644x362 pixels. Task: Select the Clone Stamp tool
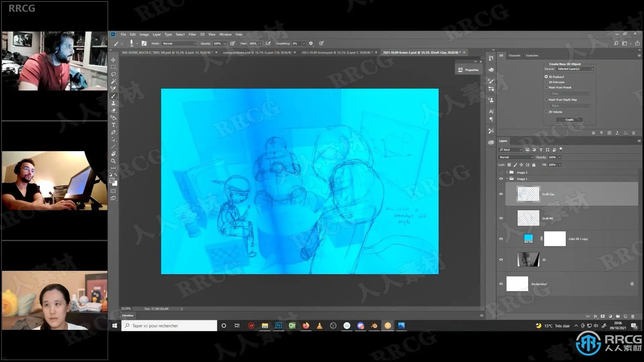pyautogui.click(x=113, y=103)
